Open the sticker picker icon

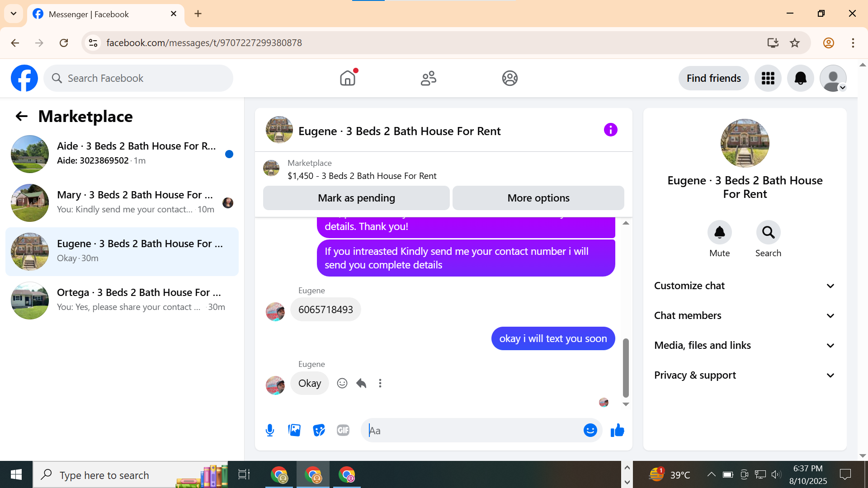click(319, 430)
